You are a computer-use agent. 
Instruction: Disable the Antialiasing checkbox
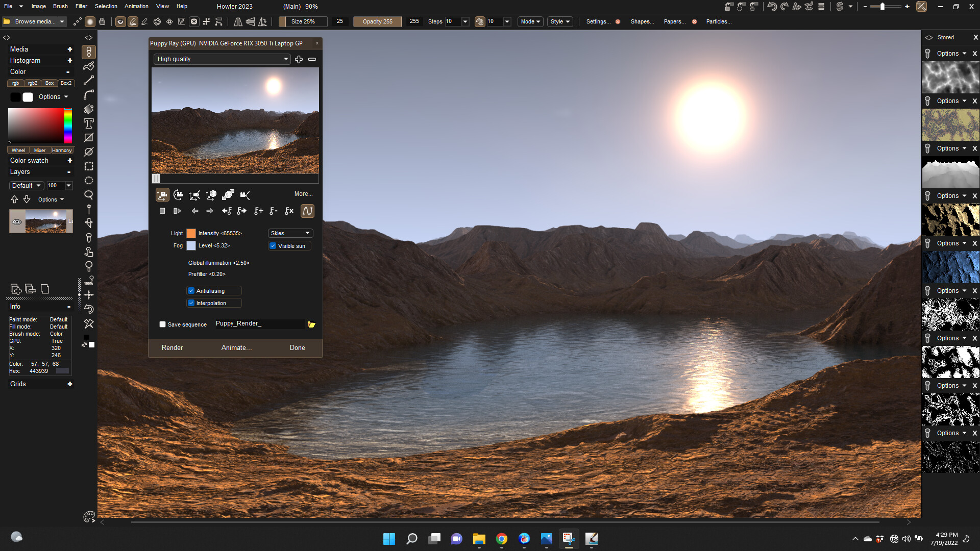191,290
